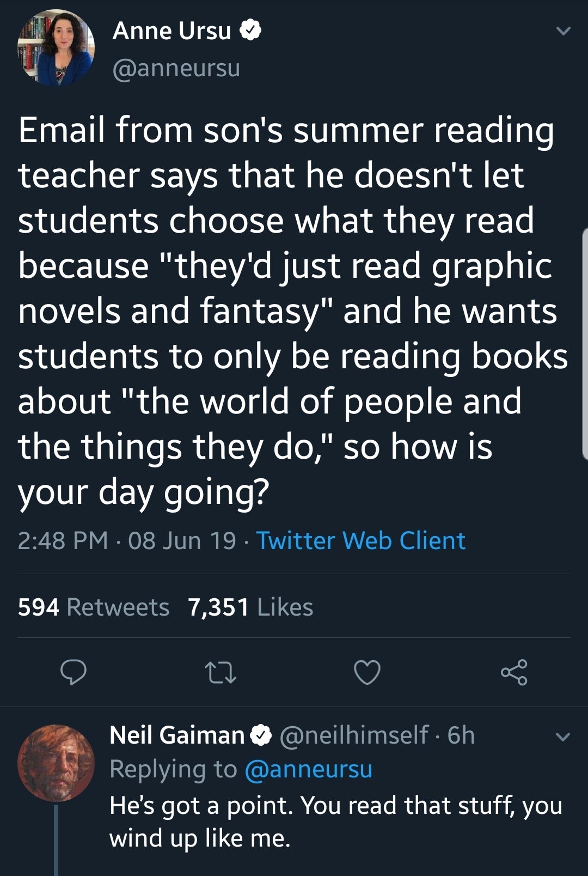Expand the chevron on Anne Ursu's tweet

click(561, 32)
